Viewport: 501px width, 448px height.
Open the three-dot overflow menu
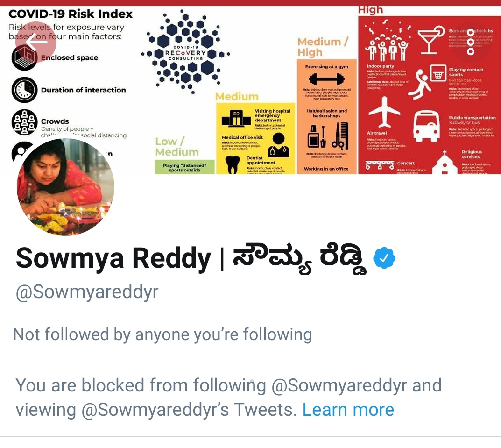470,42
